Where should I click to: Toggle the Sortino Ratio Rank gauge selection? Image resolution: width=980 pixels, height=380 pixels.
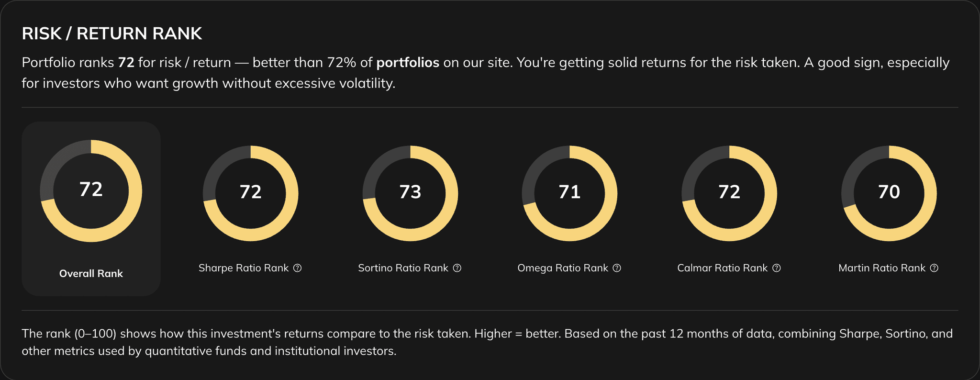(410, 192)
